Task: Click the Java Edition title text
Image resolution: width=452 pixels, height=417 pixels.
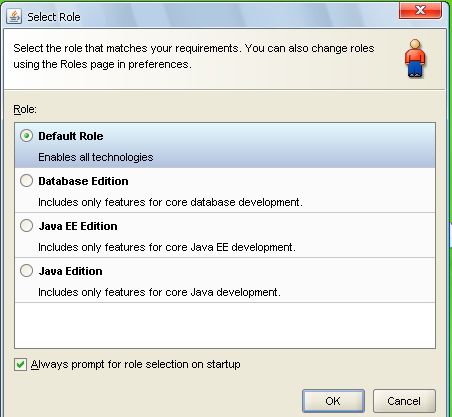Action: coord(70,271)
